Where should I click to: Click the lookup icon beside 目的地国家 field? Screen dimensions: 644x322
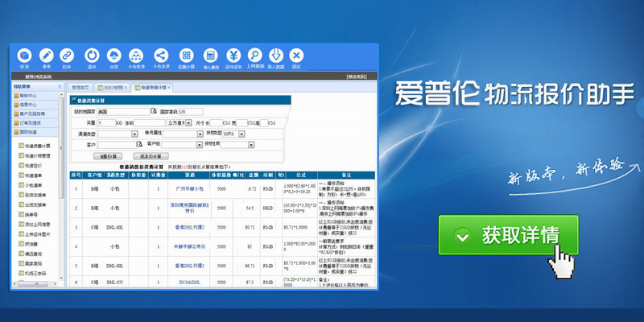pos(154,111)
